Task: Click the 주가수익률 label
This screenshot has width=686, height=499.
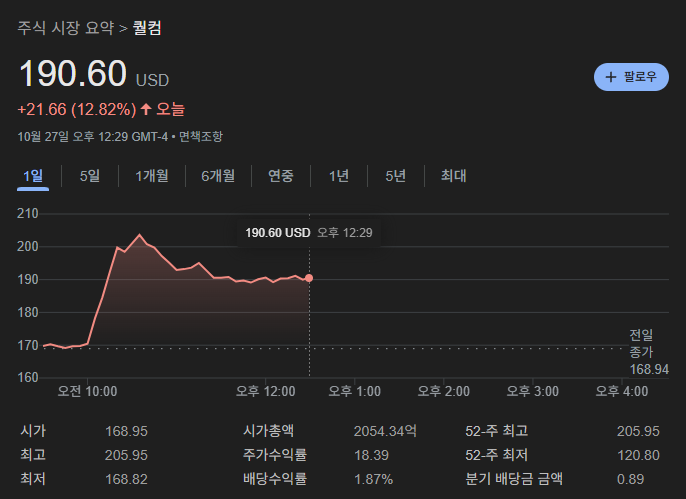Action: pyautogui.click(x=275, y=455)
